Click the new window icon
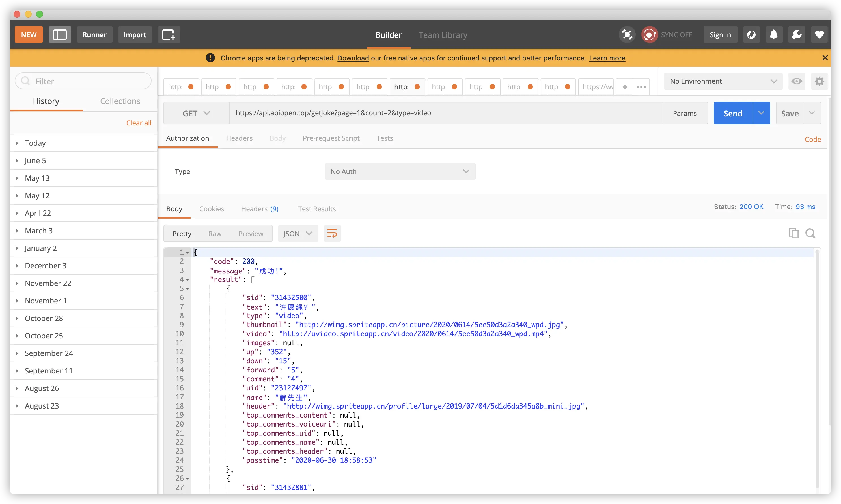This screenshot has width=841, height=504. (x=169, y=35)
